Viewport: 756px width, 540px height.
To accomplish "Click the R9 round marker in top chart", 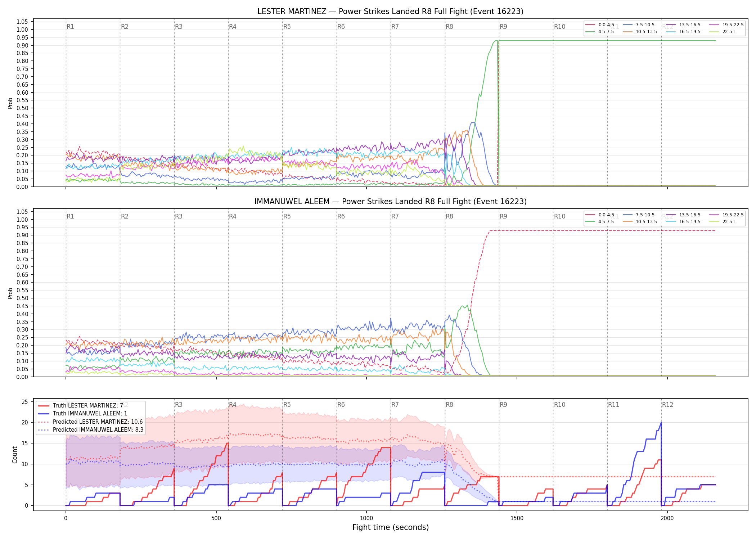I will (503, 27).
